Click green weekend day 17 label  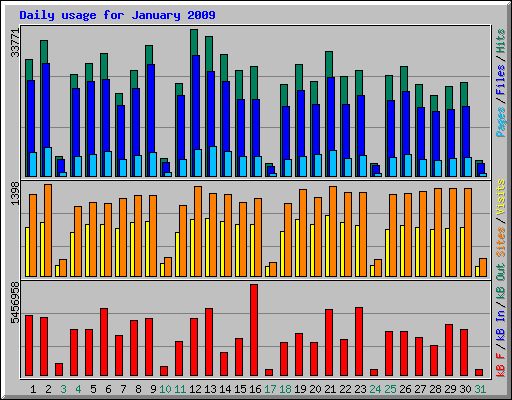[270, 389]
